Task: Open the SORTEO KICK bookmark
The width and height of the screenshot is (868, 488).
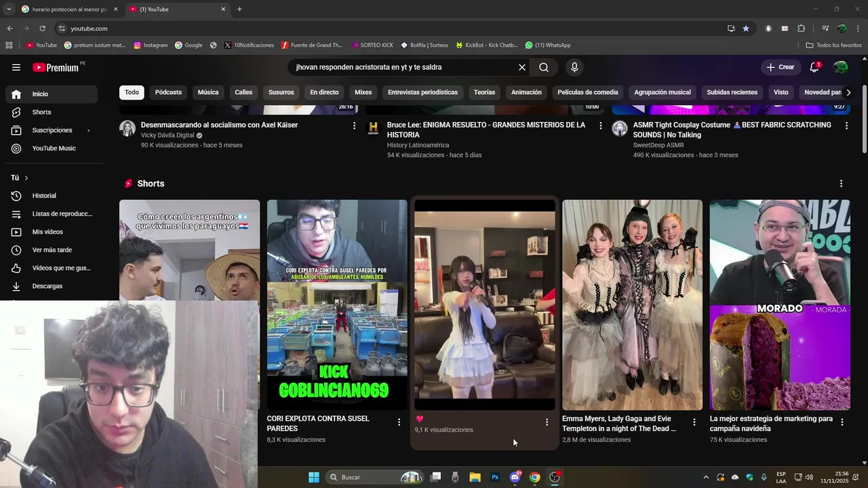Action: click(x=372, y=45)
